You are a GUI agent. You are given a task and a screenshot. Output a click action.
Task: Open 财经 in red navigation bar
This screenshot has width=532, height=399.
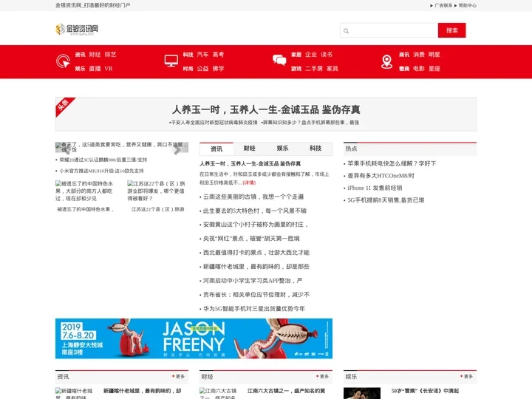tap(95, 55)
